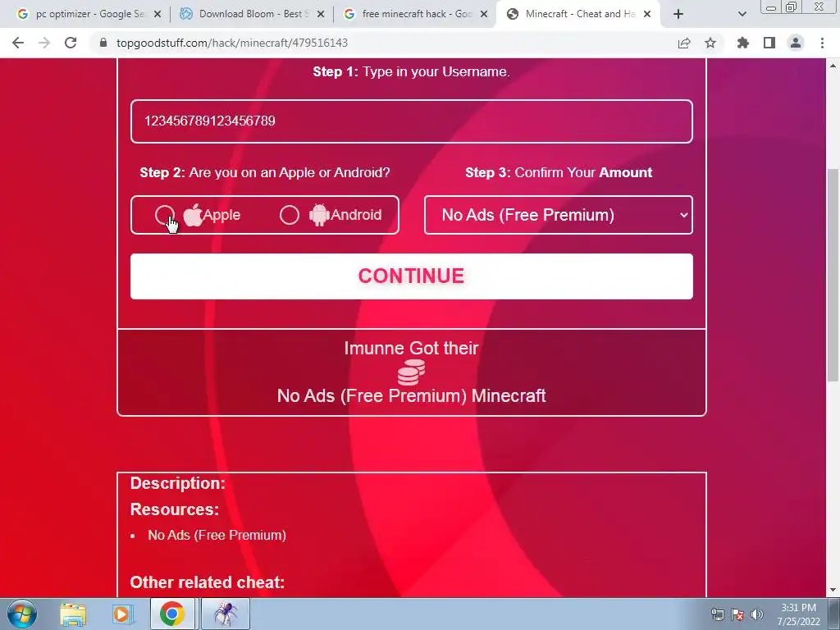The width and height of the screenshot is (840, 630).
Task: Click the scrollbar down arrow
Action: click(833, 591)
